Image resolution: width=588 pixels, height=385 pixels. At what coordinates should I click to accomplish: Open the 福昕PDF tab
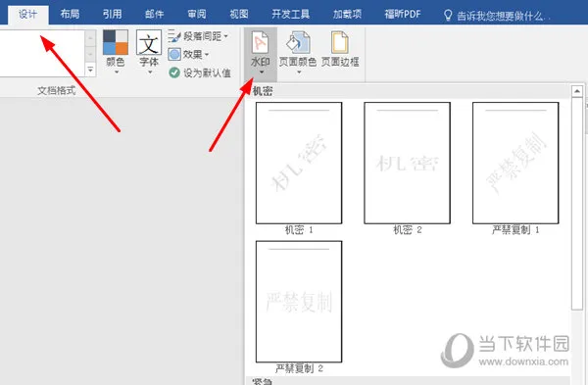pyautogui.click(x=403, y=15)
